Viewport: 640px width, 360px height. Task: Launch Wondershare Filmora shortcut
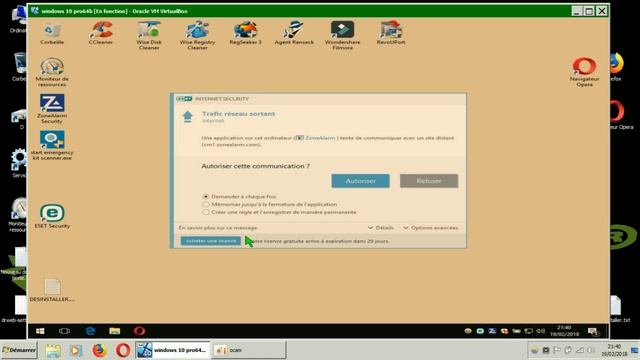click(342, 36)
